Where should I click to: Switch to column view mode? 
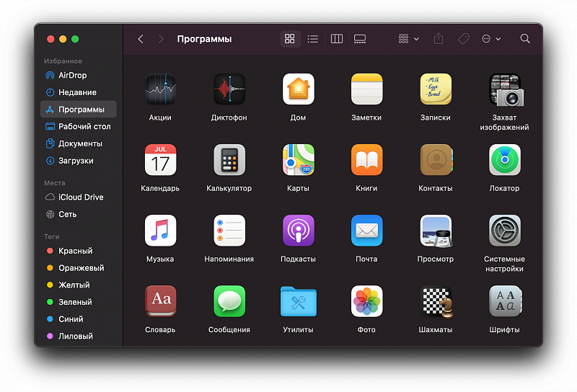[337, 39]
